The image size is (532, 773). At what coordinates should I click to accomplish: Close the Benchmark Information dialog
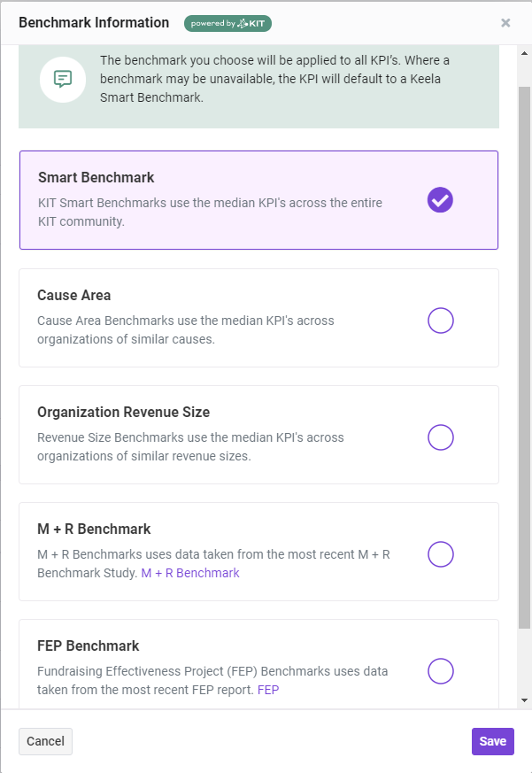click(x=505, y=23)
